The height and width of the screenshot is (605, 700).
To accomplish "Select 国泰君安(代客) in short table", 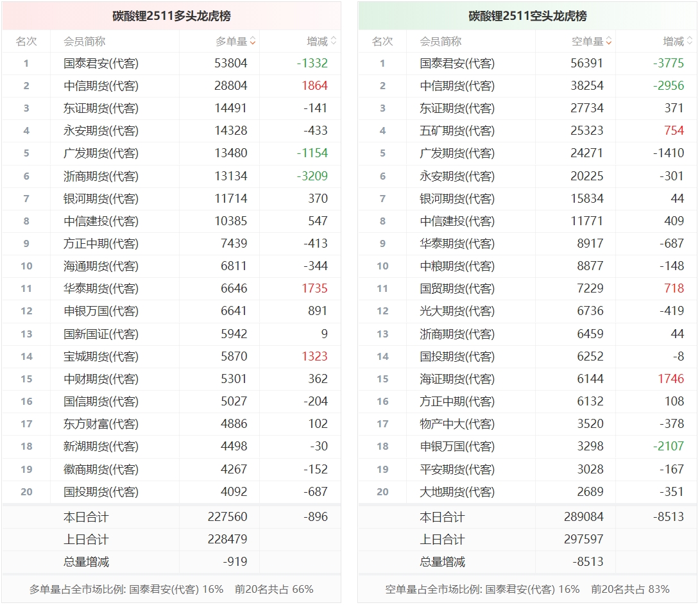I will point(457,64).
